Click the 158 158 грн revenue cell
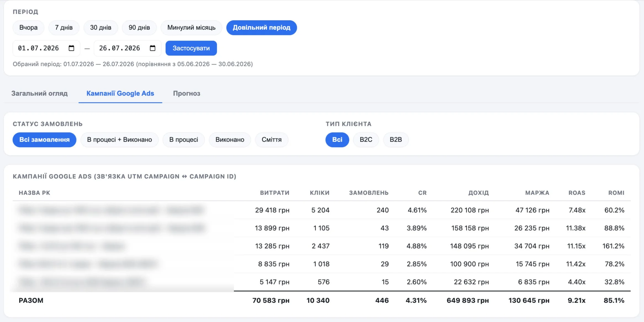 tap(470, 228)
